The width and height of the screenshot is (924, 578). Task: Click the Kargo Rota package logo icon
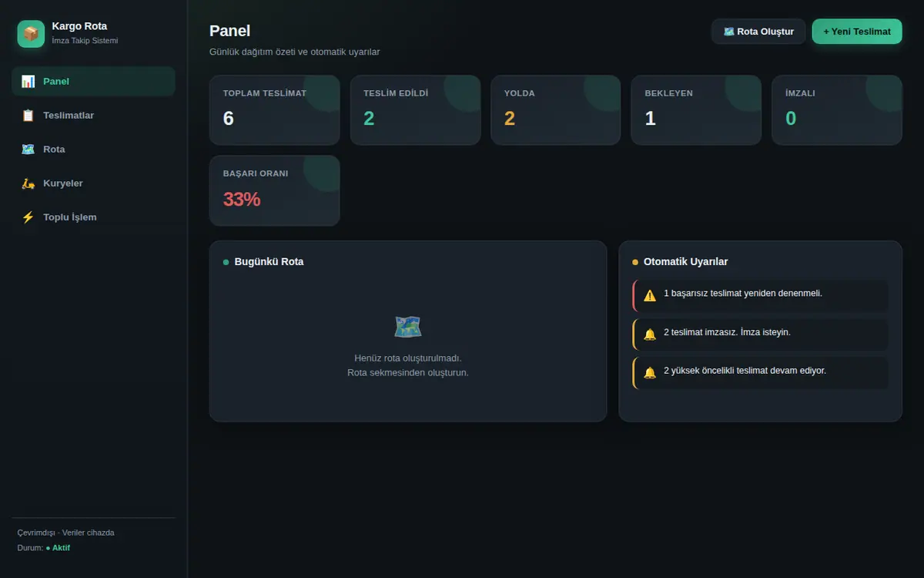(x=31, y=34)
